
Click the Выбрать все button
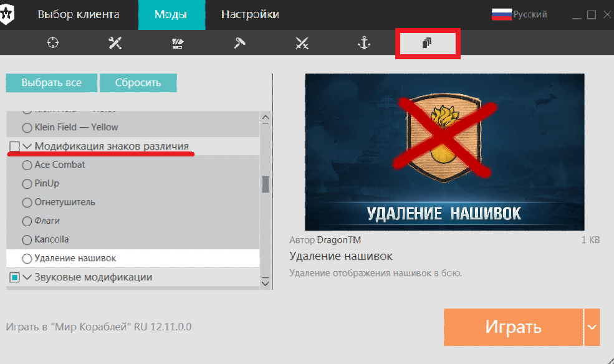pyautogui.click(x=51, y=83)
